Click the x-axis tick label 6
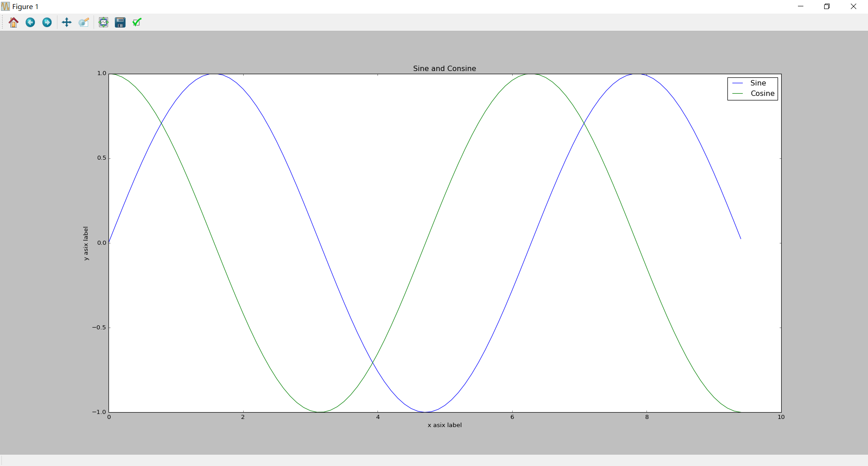 [x=512, y=417]
